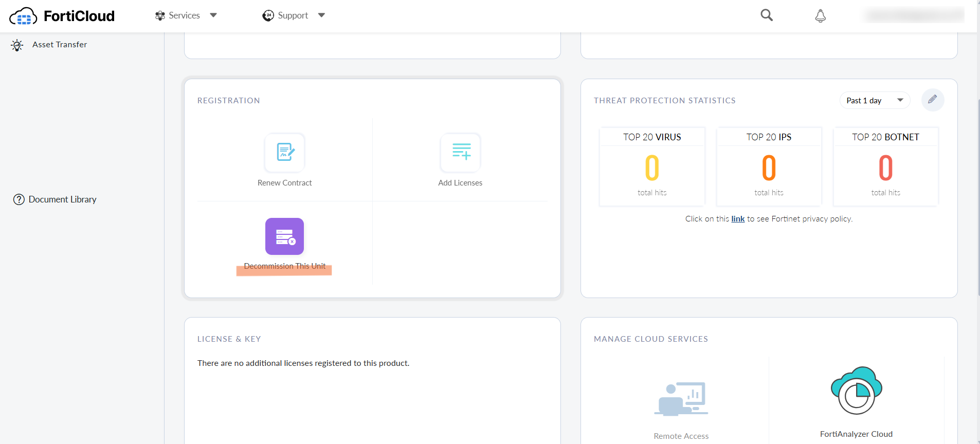Expand the Support dropdown arrow

(x=322, y=15)
